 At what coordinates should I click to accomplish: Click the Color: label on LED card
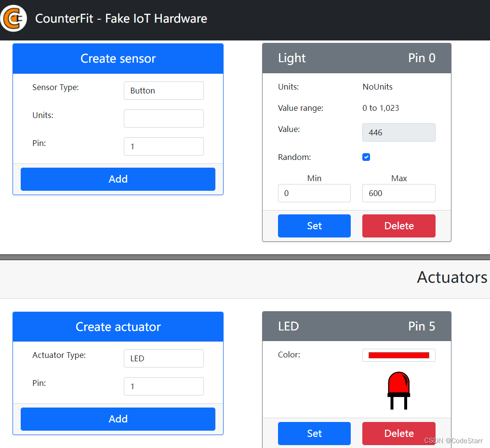click(289, 355)
